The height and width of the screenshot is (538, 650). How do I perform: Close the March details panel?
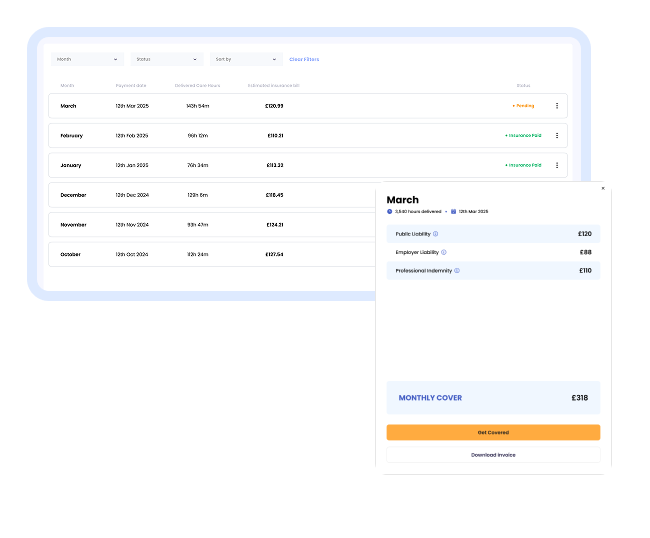602,188
